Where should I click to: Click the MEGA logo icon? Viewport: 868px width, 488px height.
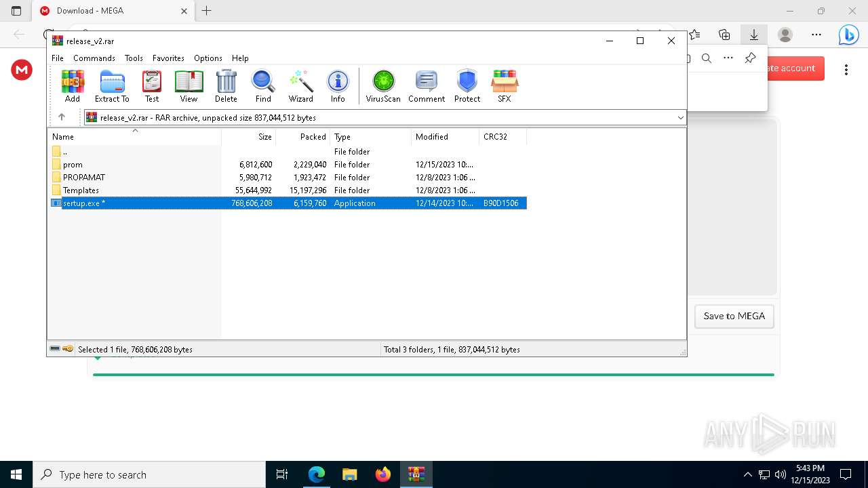coord(22,69)
